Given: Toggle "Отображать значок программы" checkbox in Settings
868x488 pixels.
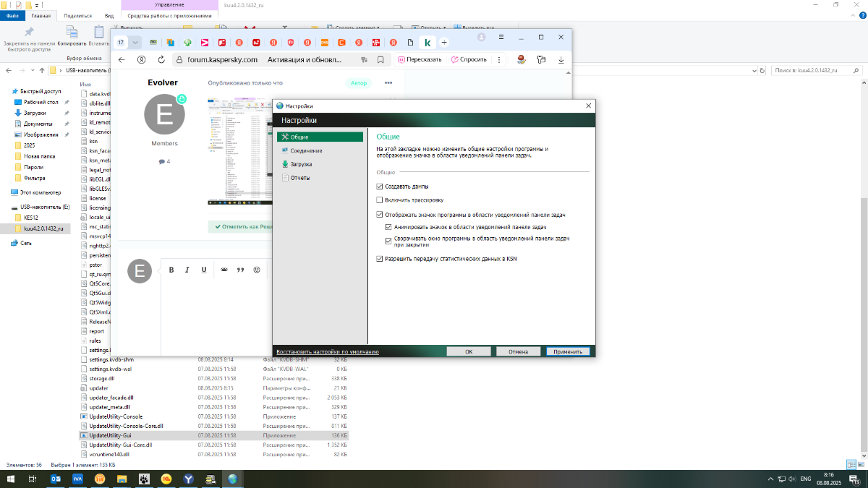Looking at the screenshot, I should click(380, 215).
